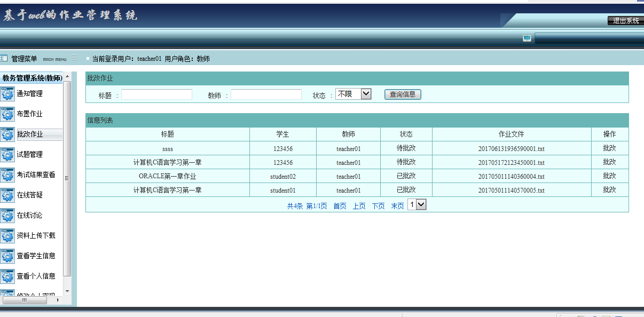Click 上页 pagination link
Image resolution: width=644 pixels, height=317 pixels.
tap(359, 206)
